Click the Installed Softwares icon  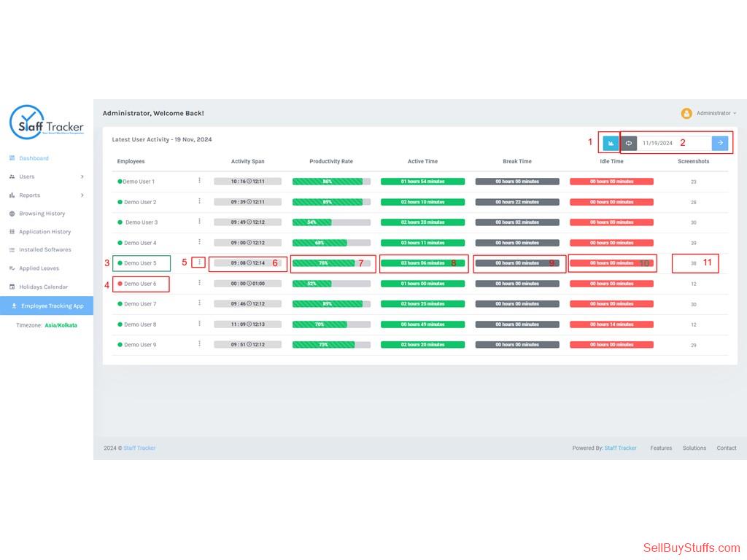13,249
